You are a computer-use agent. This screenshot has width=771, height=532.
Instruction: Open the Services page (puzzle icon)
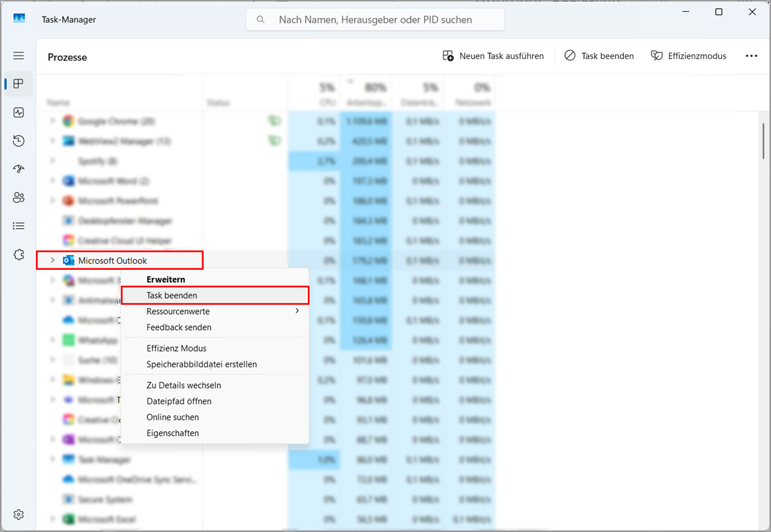[x=19, y=254]
